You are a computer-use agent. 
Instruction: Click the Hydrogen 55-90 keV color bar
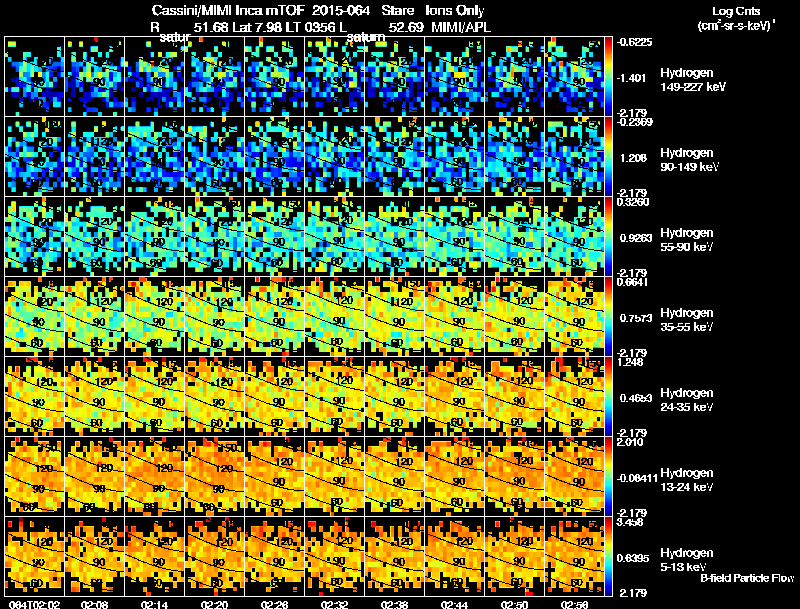tap(609, 237)
